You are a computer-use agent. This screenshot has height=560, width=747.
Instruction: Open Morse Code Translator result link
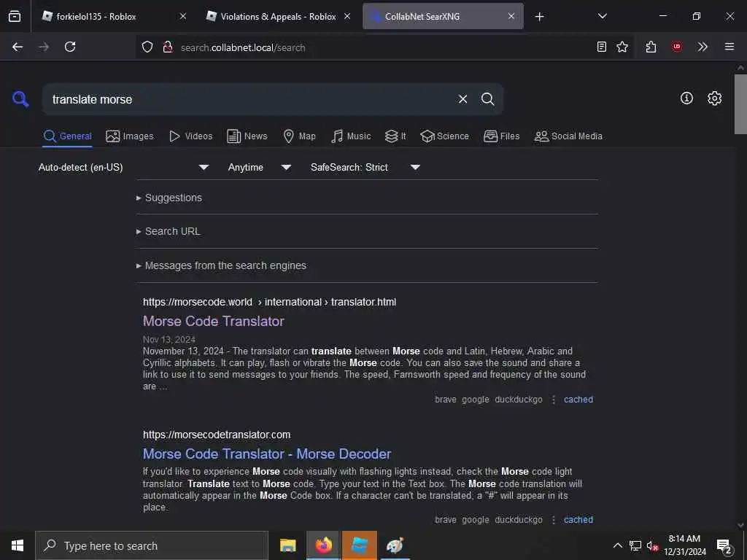214,321
